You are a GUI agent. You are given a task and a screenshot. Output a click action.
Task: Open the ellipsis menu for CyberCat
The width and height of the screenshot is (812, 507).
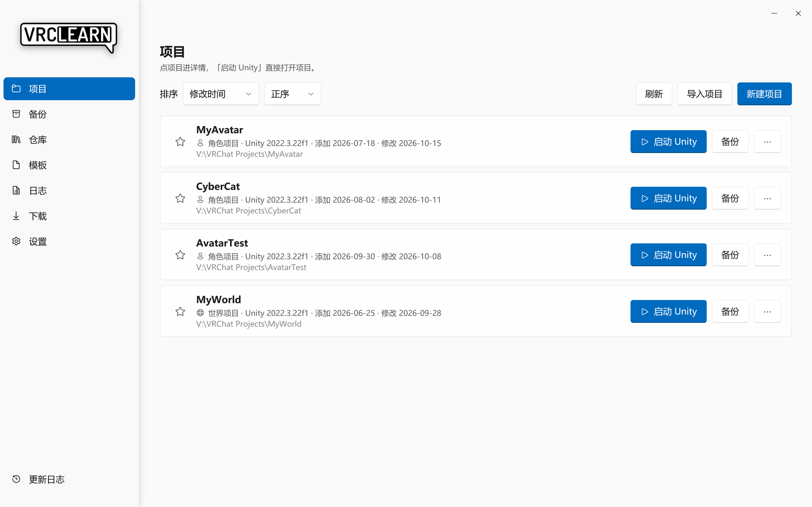[x=767, y=198]
